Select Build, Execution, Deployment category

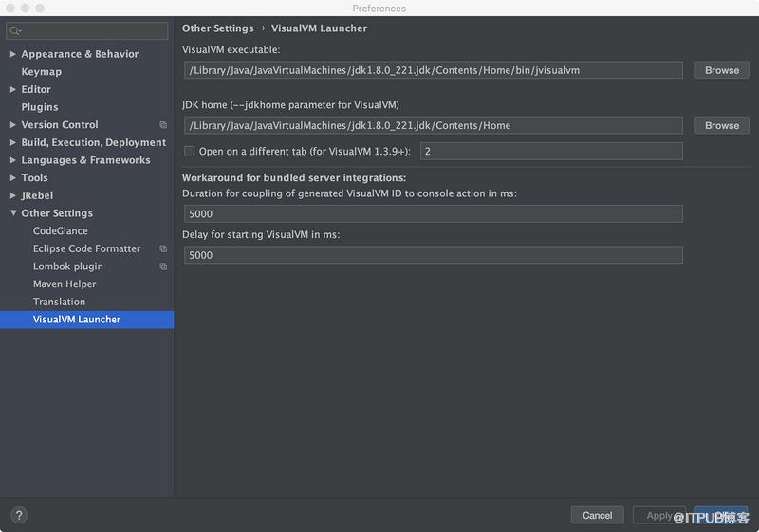93,142
